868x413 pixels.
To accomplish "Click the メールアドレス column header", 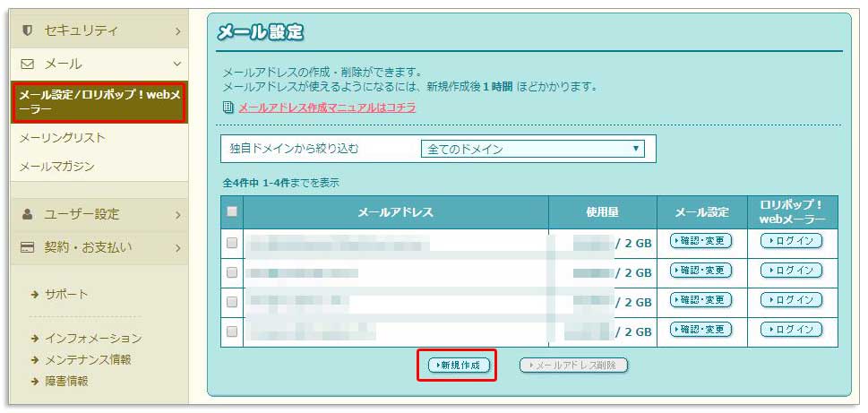I will point(395,212).
